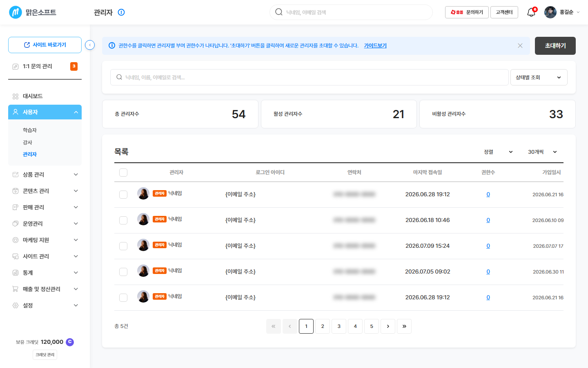The width and height of the screenshot is (588, 368).
Task: Click the 총 관리자수 54 stat card
Action: (180, 114)
